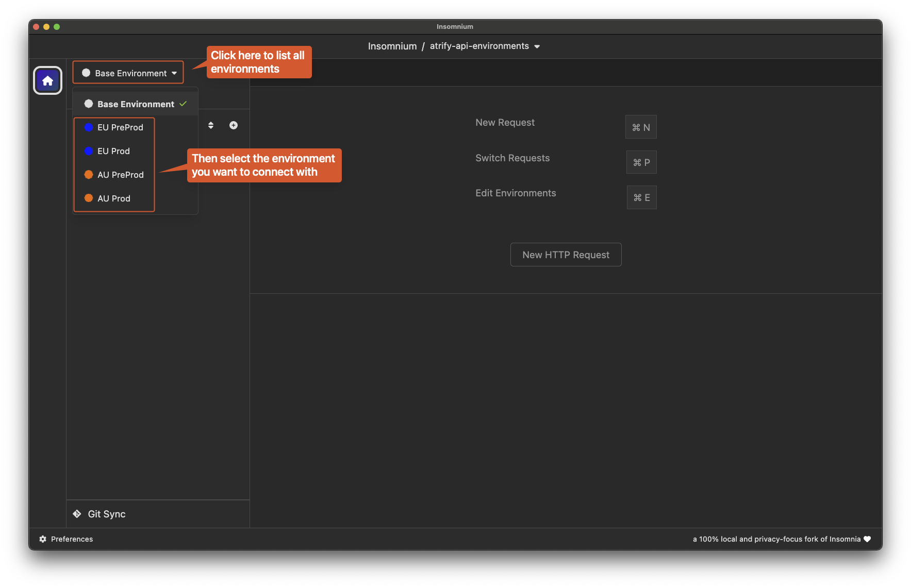Open the Git Sync menu
This screenshot has height=588, width=911.
click(107, 514)
